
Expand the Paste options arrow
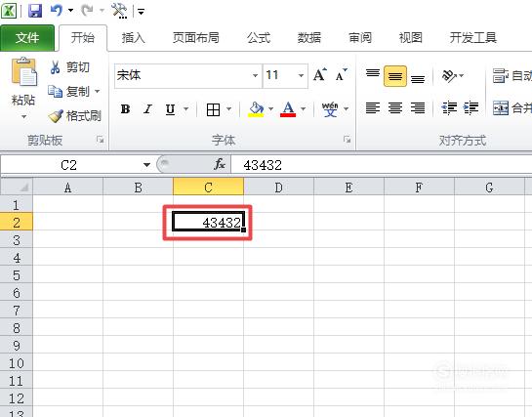[x=23, y=117]
